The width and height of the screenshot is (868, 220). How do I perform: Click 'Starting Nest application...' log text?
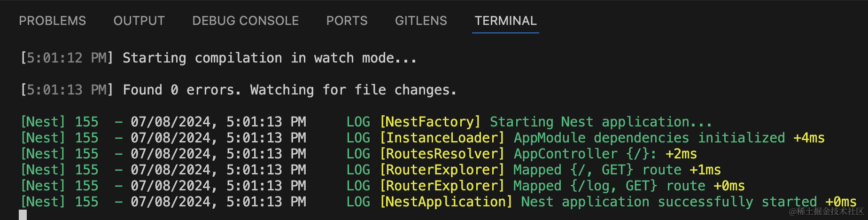(601, 122)
